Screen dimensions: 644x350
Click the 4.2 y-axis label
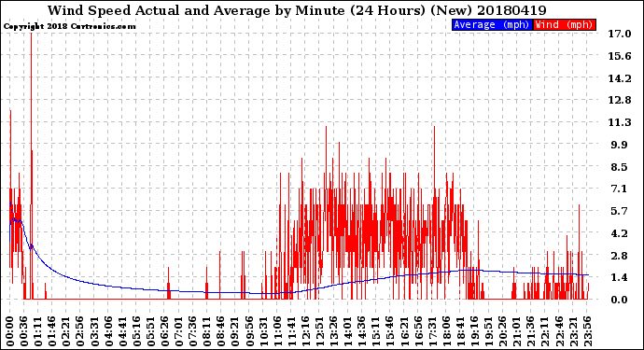tap(620, 233)
